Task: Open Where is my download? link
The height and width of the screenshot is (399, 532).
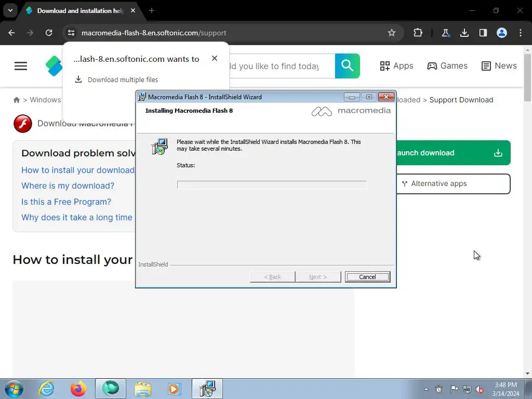Action: (68, 185)
